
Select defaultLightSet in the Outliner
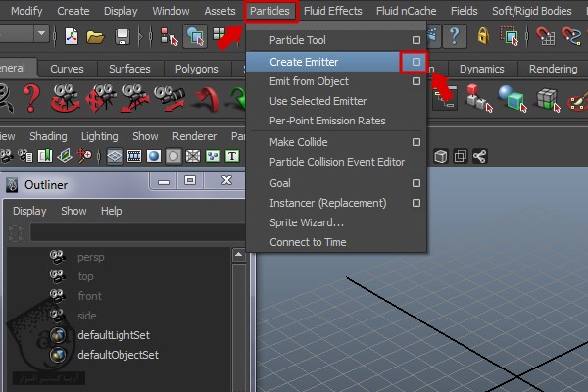(112, 335)
